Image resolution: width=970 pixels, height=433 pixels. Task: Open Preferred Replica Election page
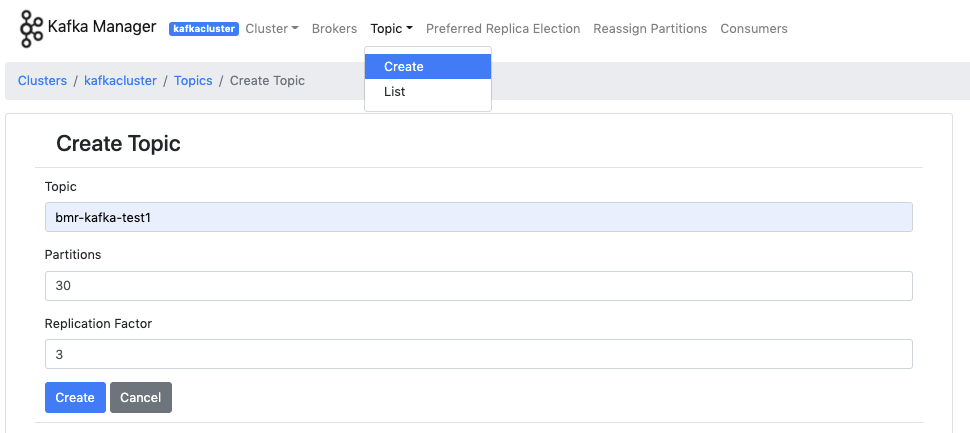click(503, 28)
